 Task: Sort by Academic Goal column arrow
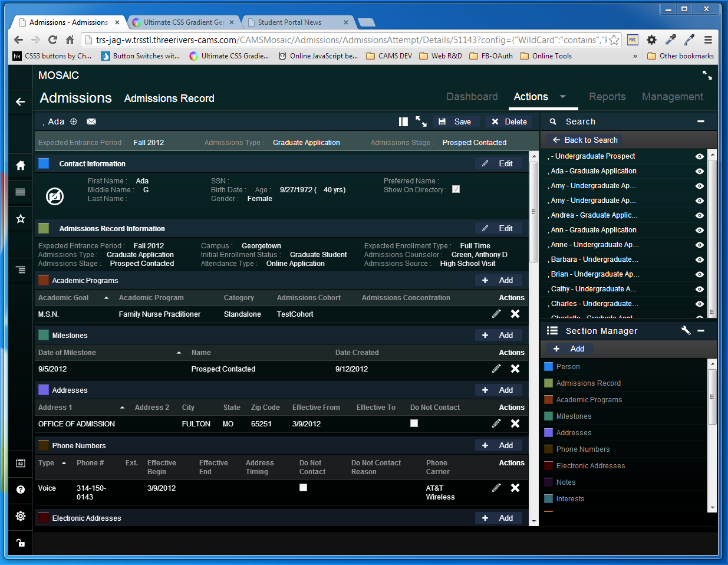[106, 298]
